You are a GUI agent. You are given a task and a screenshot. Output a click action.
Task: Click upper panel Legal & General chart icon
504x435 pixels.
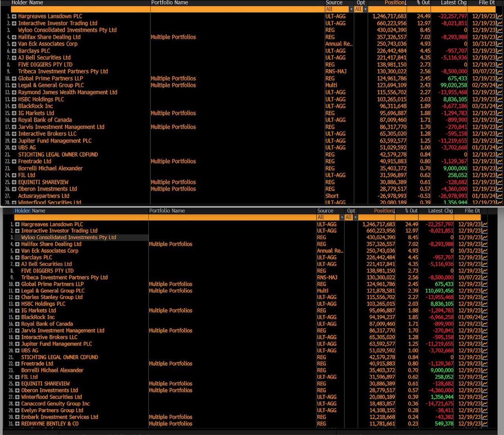(x=499, y=85)
